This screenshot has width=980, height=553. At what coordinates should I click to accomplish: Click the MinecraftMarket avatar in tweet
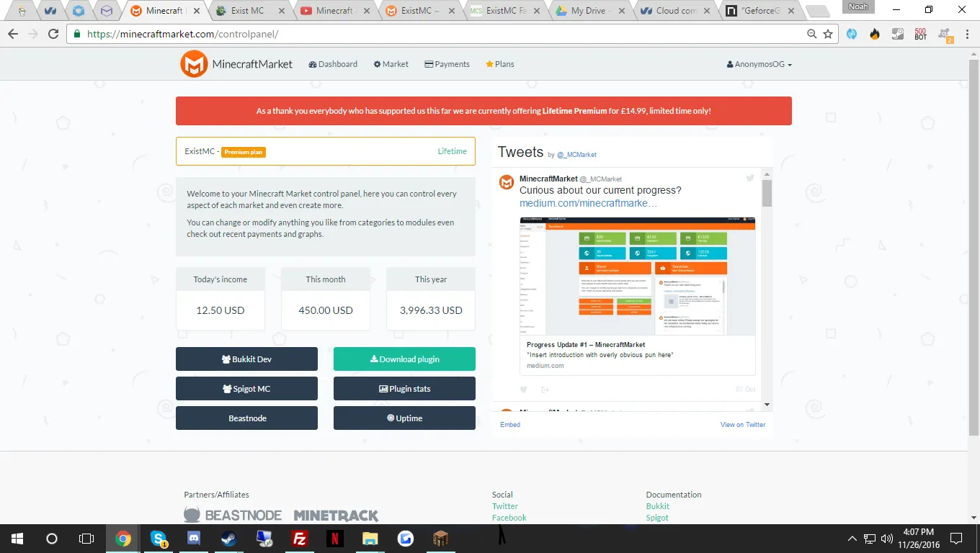(x=507, y=182)
